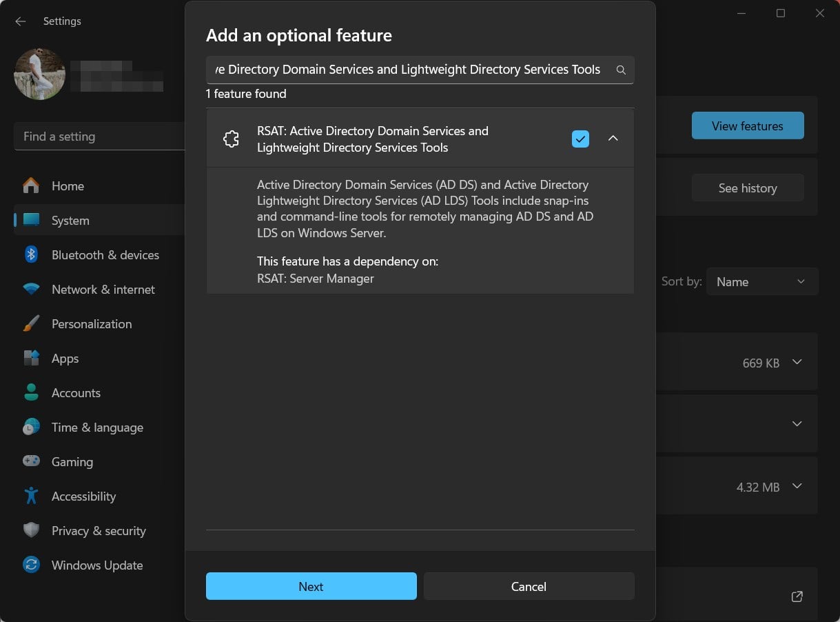Click the Gaming controller icon

31,461
